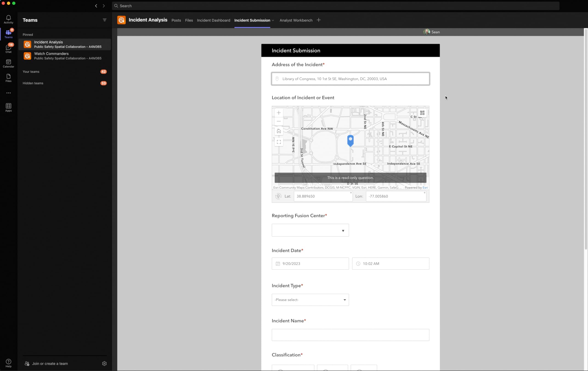Click the map home extent icon

point(279,131)
